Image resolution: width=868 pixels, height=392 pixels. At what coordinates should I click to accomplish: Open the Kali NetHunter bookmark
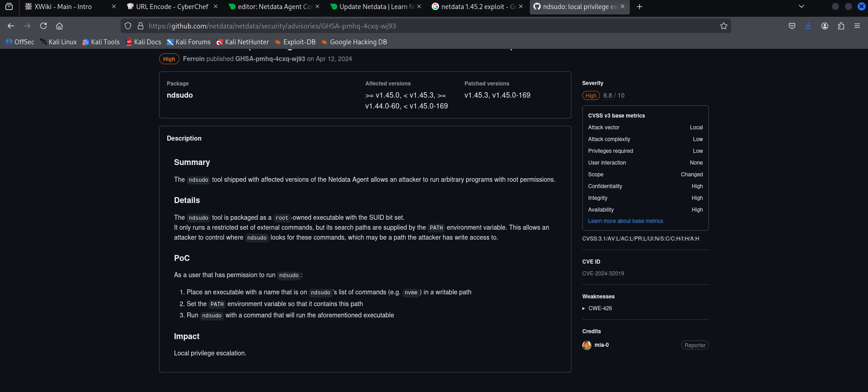tap(243, 42)
